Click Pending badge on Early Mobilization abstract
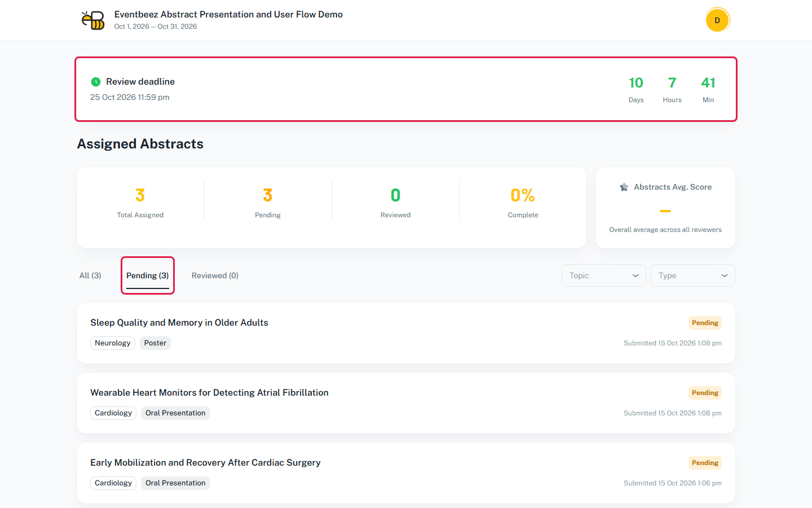The width and height of the screenshot is (812, 508). coord(705,463)
